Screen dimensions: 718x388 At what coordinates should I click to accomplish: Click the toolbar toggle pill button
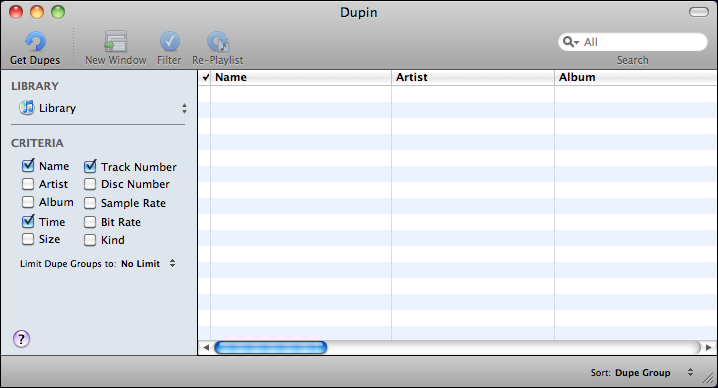coord(699,12)
